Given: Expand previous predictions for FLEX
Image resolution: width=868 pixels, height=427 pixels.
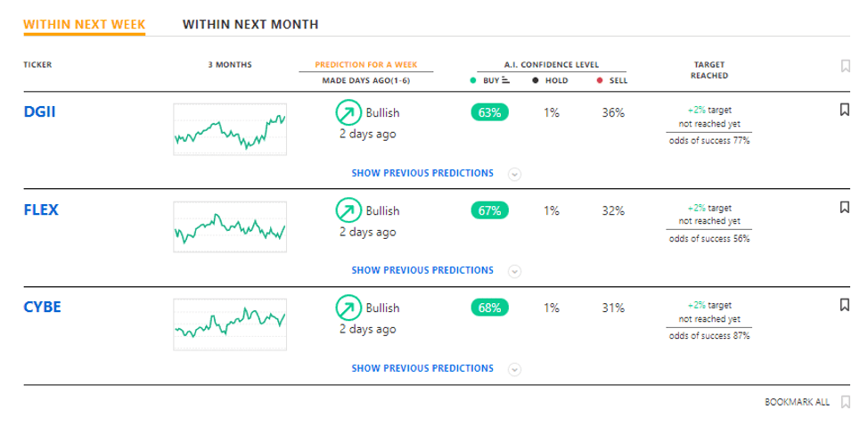Looking at the screenshot, I should (514, 271).
